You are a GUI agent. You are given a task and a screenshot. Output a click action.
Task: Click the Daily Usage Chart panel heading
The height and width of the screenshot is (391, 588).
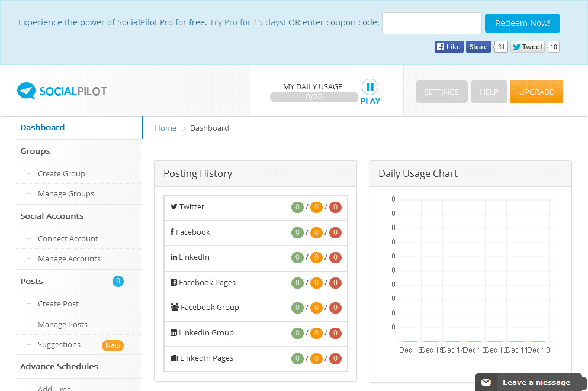click(417, 174)
